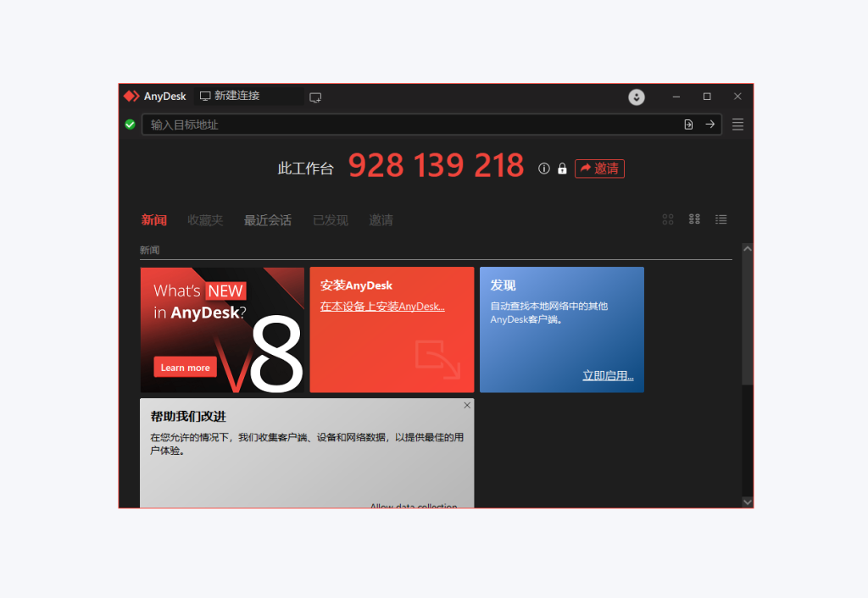This screenshot has width=868, height=598.
Task: Open the file transfer browse icon
Action: pos(688,125)
